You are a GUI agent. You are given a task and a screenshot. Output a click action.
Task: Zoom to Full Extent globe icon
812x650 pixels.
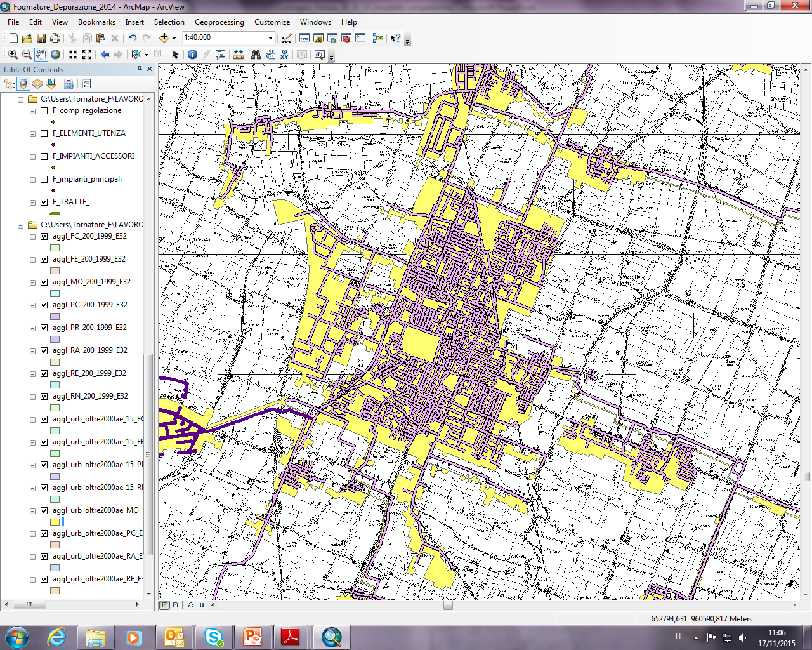(56, 55)
